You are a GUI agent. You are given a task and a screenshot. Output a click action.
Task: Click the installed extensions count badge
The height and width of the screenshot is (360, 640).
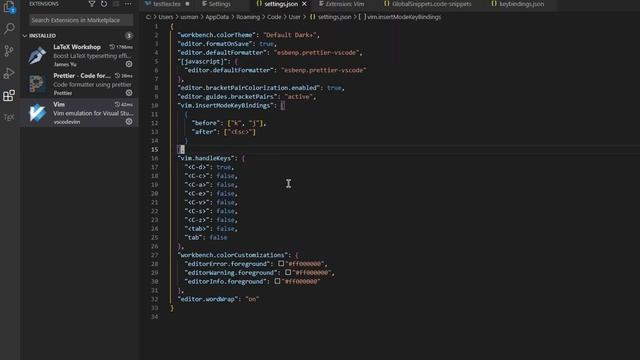(129, 36)
